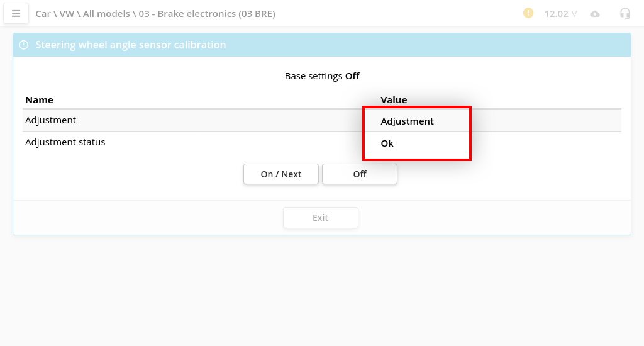Viewport: 644px width, 346px height.
Task: Navigate to All models breadcrumb
Action: 107,13
